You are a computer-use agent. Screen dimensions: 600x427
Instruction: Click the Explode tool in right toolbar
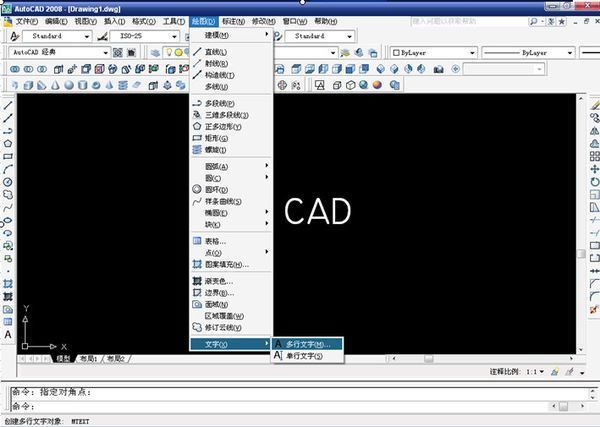tap(594, 310)
